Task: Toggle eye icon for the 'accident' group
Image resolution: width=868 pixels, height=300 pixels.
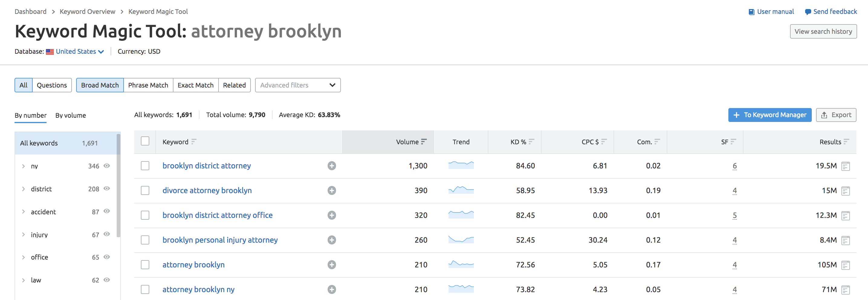Action: [x=107, y=211]
